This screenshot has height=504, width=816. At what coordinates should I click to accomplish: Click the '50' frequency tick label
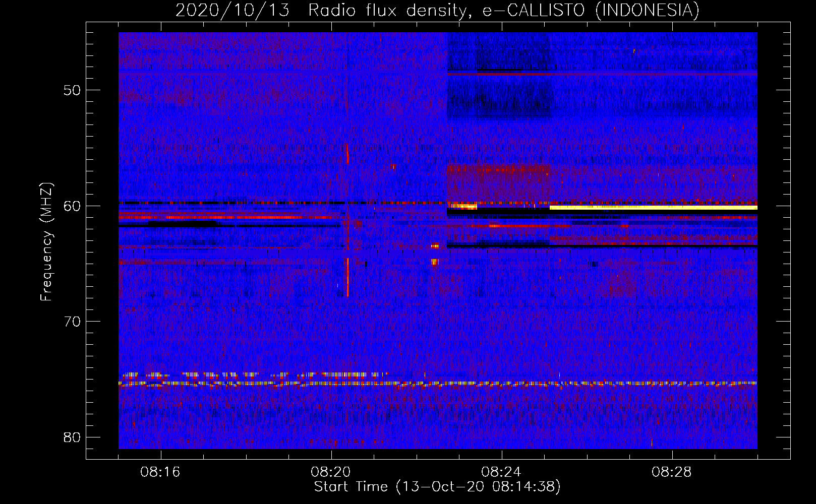72,90
